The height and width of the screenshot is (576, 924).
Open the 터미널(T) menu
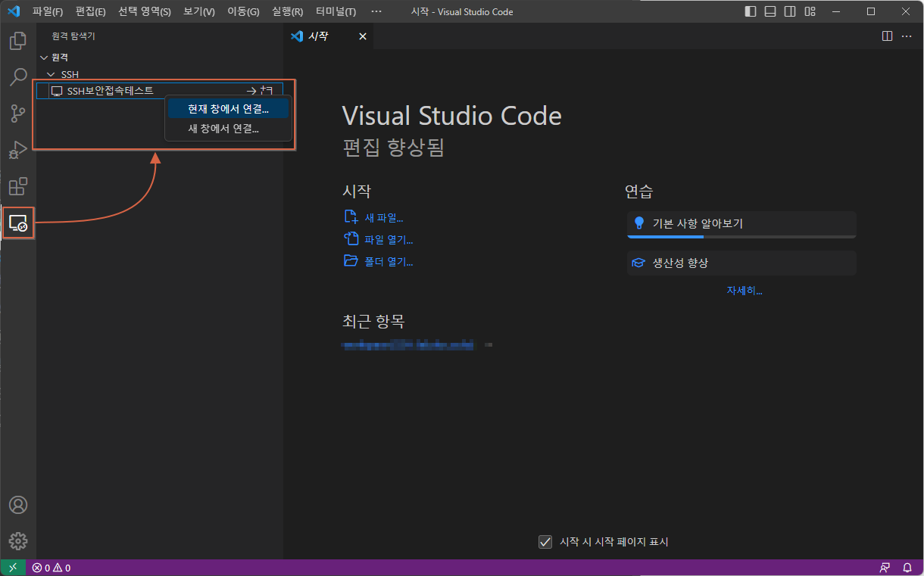click(336, 11)
